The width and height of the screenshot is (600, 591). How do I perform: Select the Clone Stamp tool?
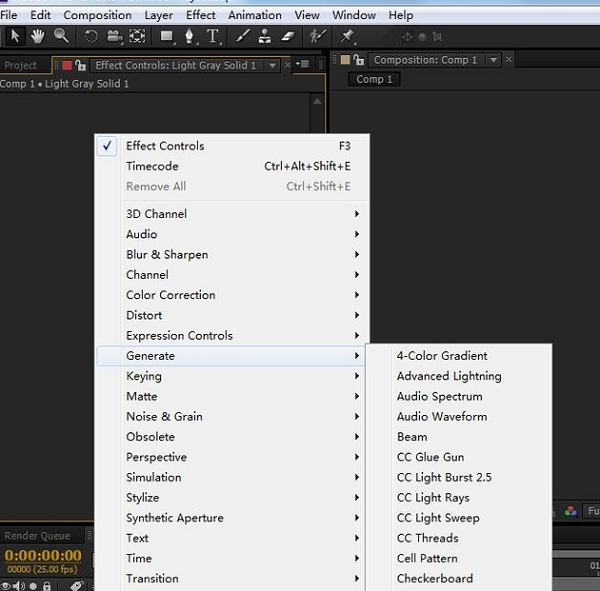click(265, 36)
